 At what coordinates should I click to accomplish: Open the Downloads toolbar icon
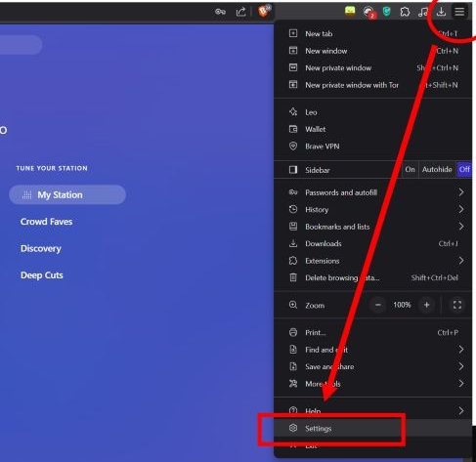click(441, 12)
